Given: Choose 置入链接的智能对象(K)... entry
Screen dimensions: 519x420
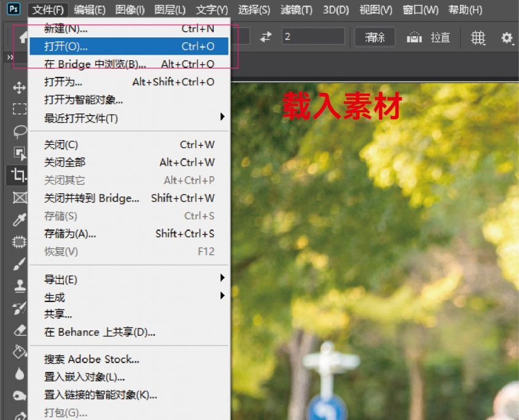Looking at the screenshot, I should (x=129, y=395).
